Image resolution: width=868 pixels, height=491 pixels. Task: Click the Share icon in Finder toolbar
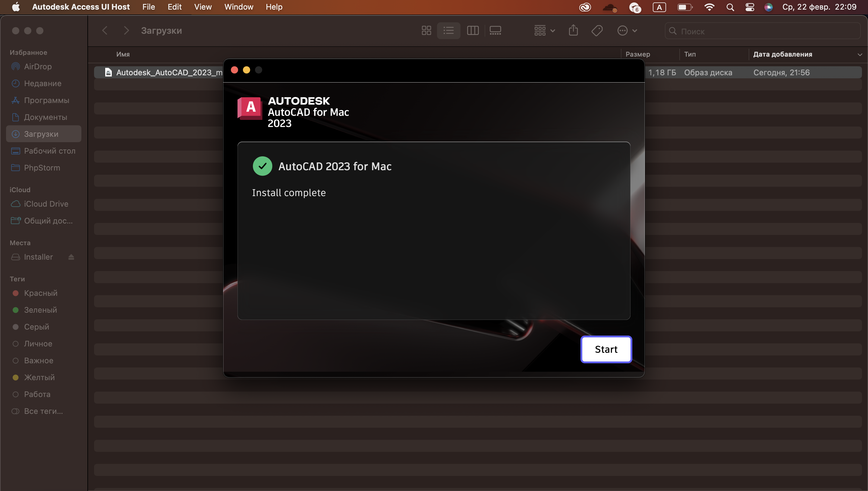[x=573, y=31]
